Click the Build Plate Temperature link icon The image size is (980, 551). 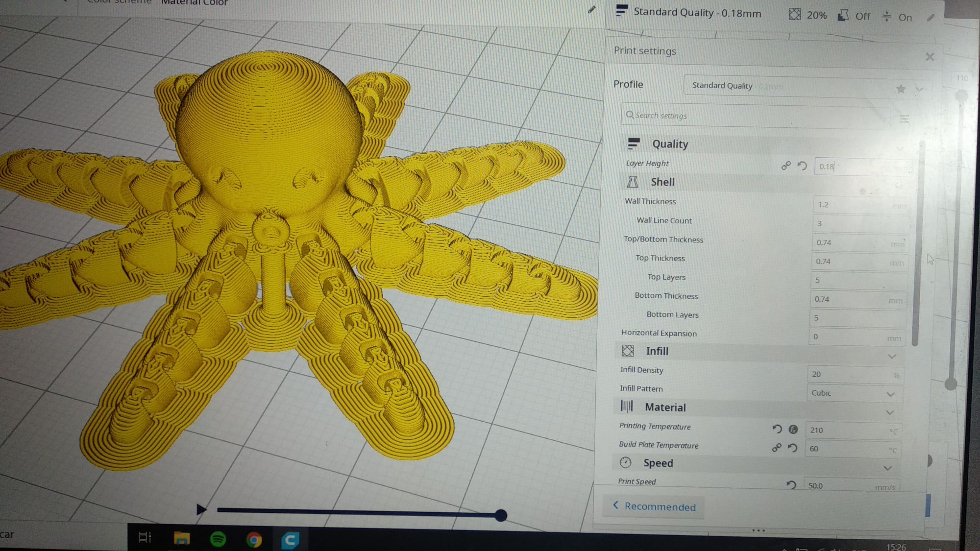(x=777, y=448)
